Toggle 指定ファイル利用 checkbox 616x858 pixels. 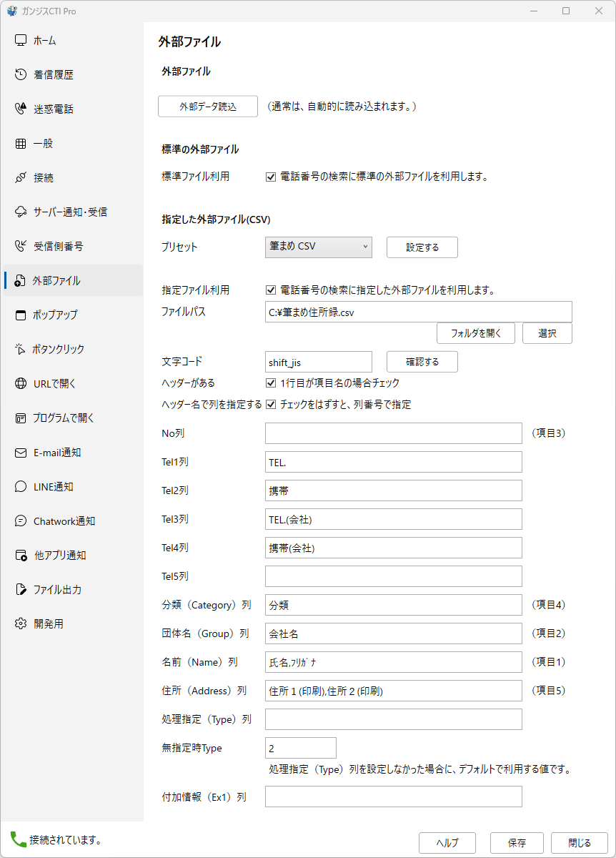[271, 290]
